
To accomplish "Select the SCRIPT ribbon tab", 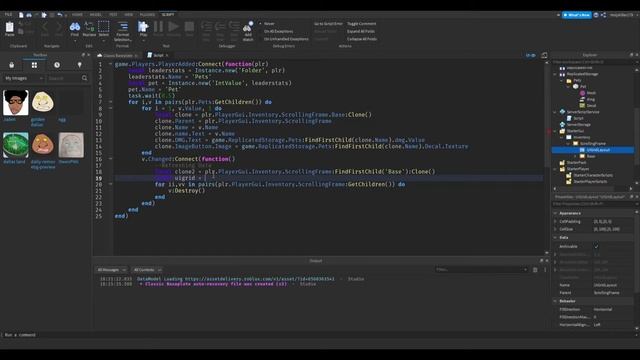I will click(168, 15).
